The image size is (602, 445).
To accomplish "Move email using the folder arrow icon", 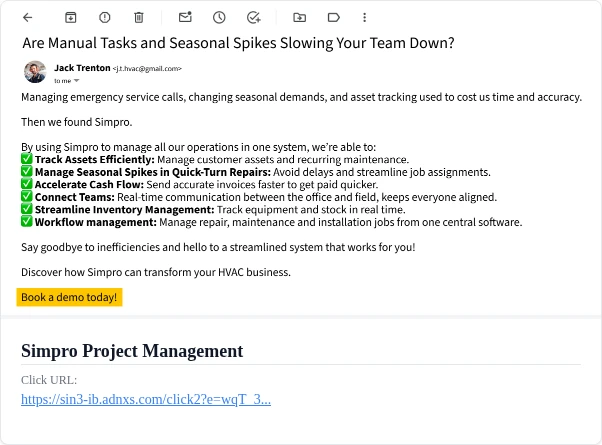I will pyautogui.click(x=299, y=18).
